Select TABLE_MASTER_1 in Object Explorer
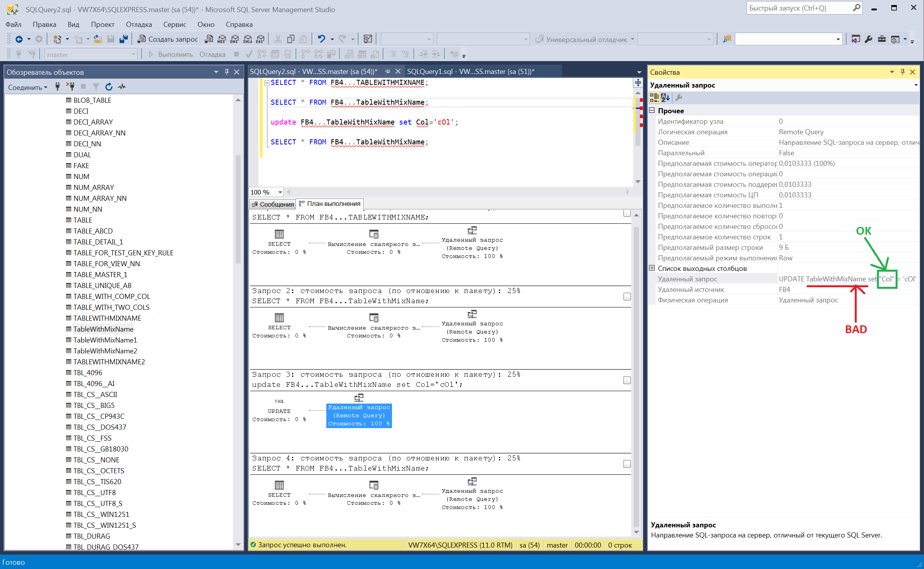The image size is (924, 569). (100, 274)
